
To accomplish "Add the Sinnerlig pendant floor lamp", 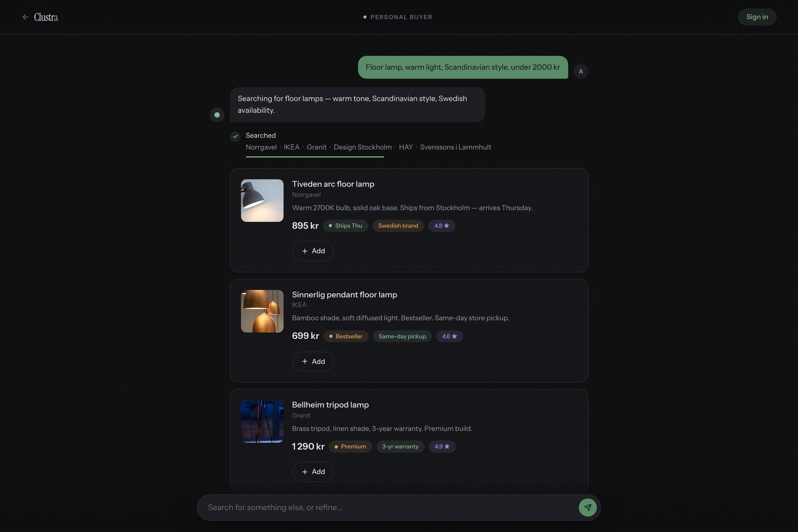I will point(313,361).
